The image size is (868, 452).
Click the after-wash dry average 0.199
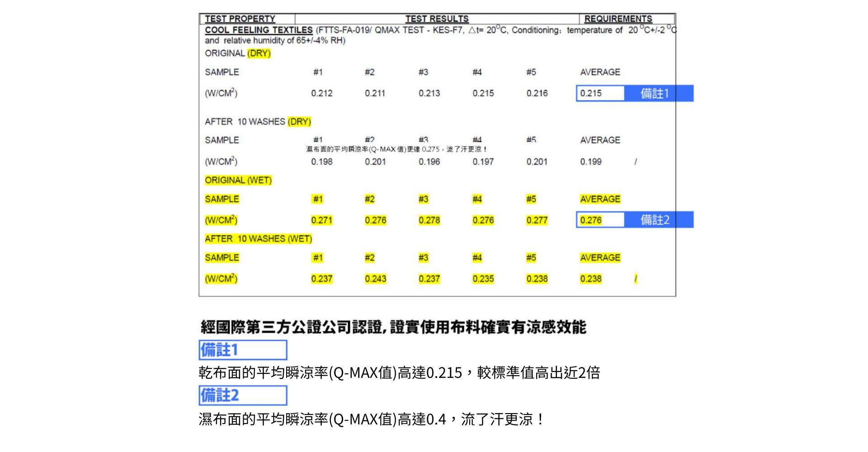tap(591, 162)
